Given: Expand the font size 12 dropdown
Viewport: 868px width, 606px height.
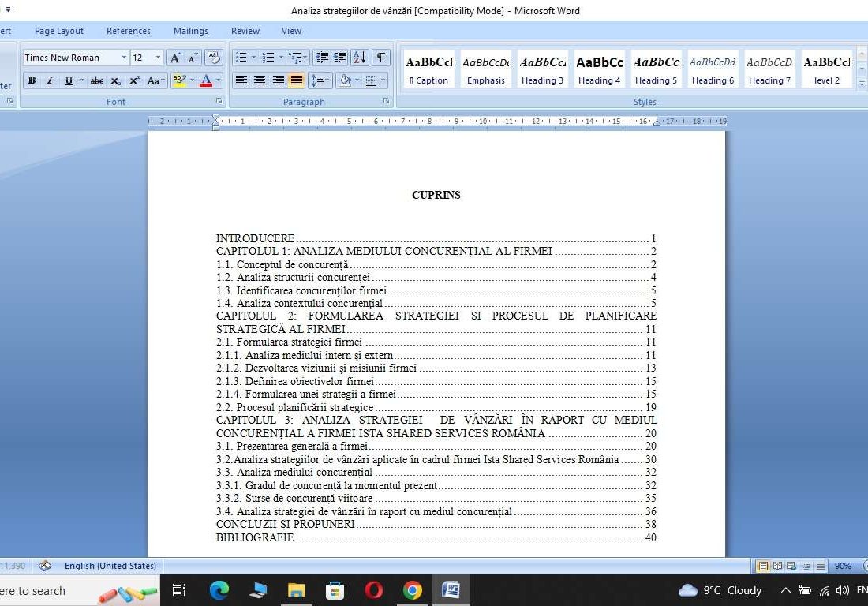Looking at the screenshot, I should tap(158, 58).
